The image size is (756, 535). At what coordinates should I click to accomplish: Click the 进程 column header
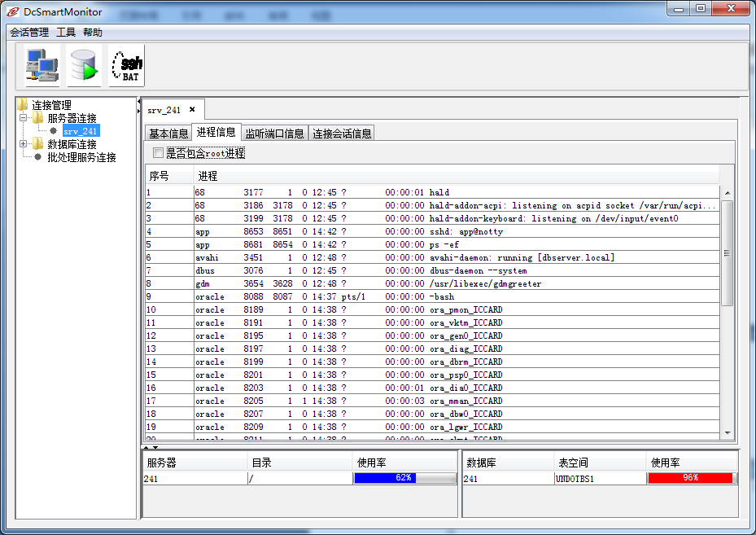coord(456,176)
